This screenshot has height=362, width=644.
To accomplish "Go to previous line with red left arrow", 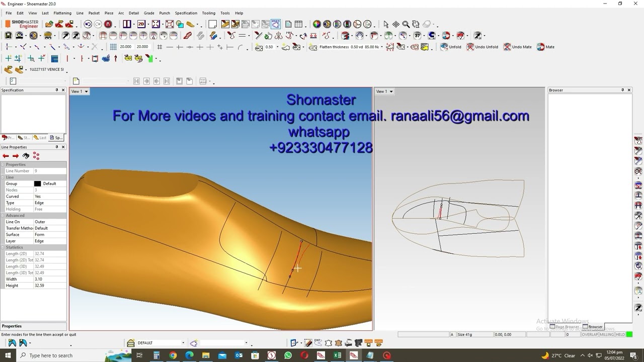I will (6, 156).
